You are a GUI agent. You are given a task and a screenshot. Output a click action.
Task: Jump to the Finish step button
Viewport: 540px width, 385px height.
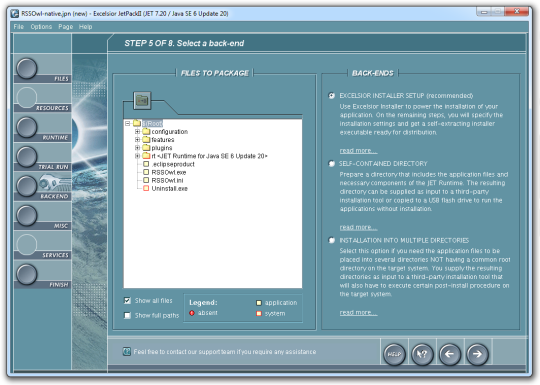(x=27, y=274)
